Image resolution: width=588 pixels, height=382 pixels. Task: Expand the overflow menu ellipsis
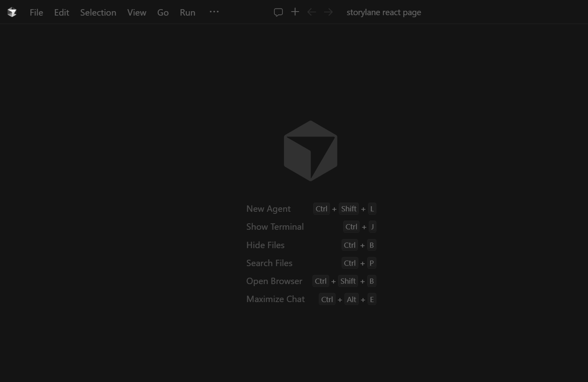click(214, 12)
